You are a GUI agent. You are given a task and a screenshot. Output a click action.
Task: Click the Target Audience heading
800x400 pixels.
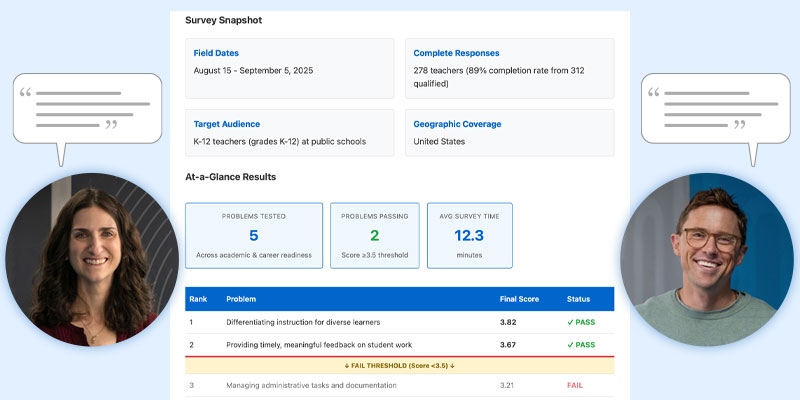pyautogui.click(x=227, y=124)
